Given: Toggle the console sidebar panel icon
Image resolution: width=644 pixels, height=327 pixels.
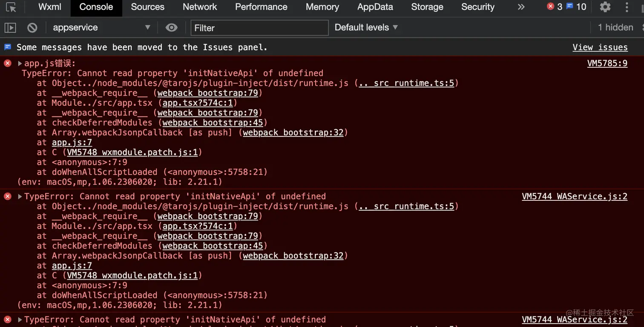Looking at the screenshot, I should 10,28.
